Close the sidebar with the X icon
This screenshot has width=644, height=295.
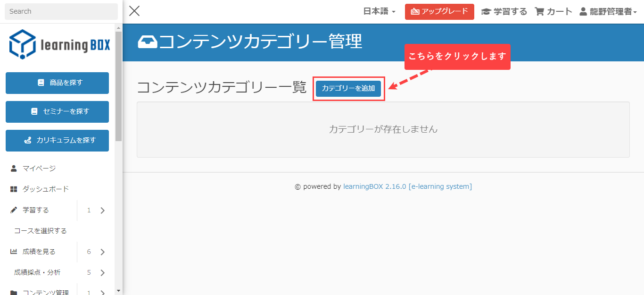click(x=134, y=11)
